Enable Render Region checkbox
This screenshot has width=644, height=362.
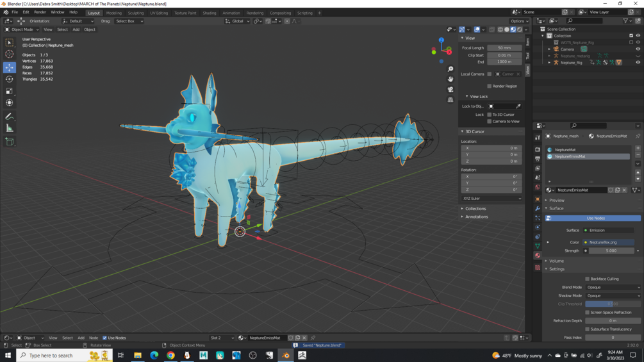[x=489, y=86]
